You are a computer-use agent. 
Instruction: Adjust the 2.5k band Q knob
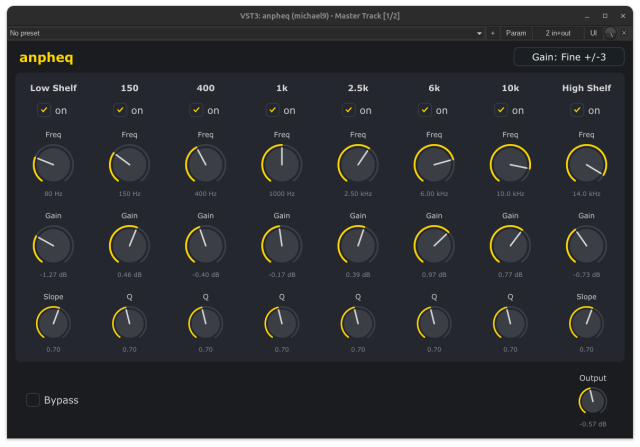pyautogui.click(x=358, y=323)
